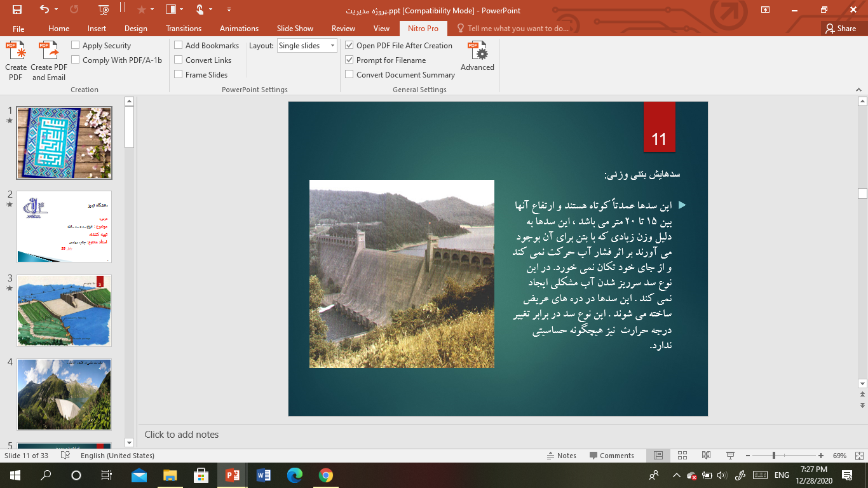The image size is (868, 488).
Task: Enable Apply Security checkbox
Action: click(x=76, y=46)
